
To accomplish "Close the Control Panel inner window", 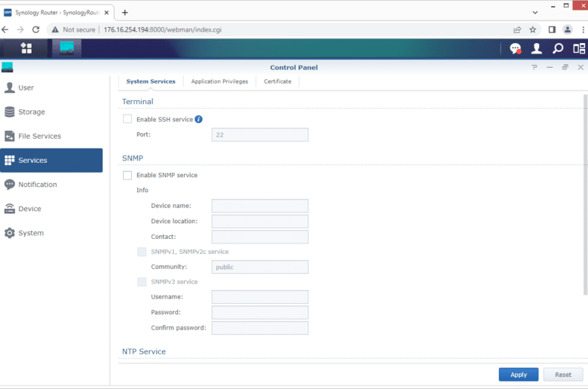I will click(580, 67).
